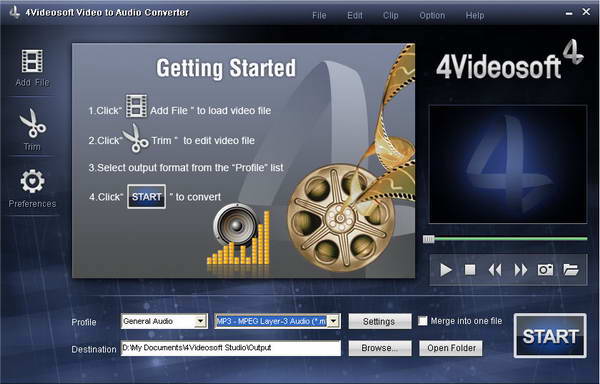Rewind the preview video

[x=495, y=270]
